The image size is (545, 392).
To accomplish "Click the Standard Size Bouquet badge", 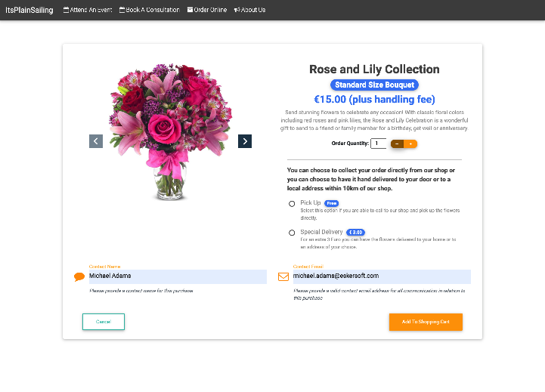I will point(374,85).
